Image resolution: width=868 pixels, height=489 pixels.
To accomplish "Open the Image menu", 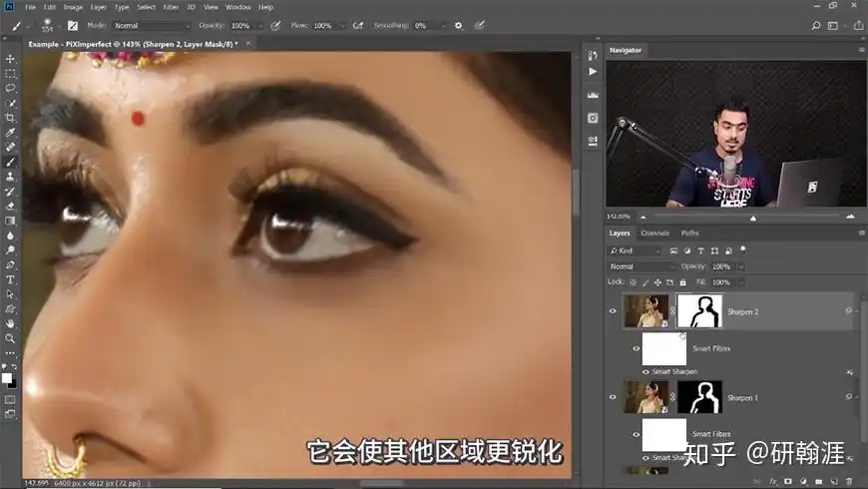I will click(73, 7).
